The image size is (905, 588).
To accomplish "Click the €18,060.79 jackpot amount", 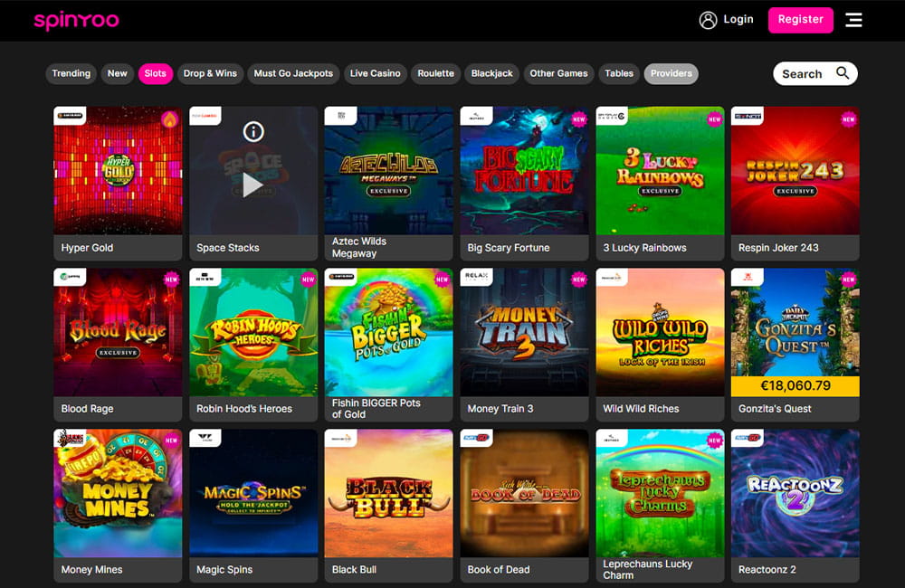I will point(795,386).
